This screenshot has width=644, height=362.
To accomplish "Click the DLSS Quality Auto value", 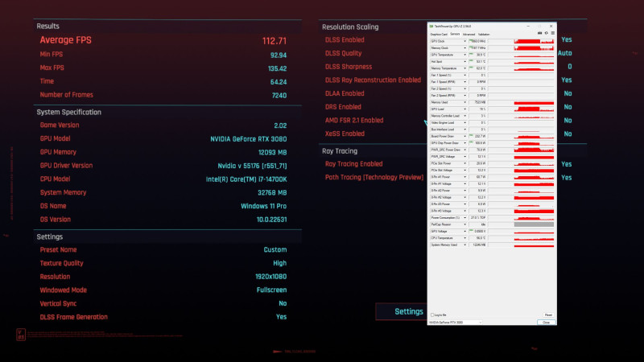I will tap(565, 53).
